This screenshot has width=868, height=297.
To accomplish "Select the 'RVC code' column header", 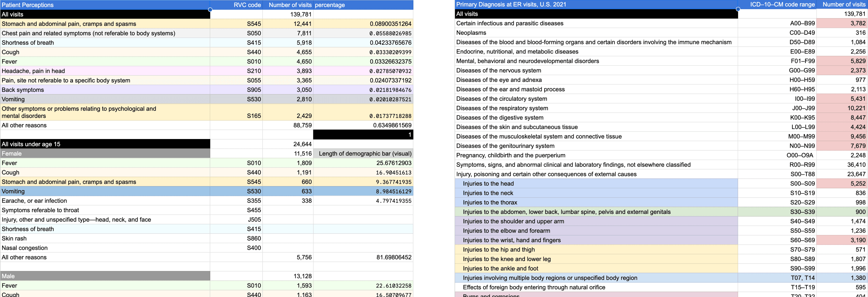I will click(x=247, y=5).
